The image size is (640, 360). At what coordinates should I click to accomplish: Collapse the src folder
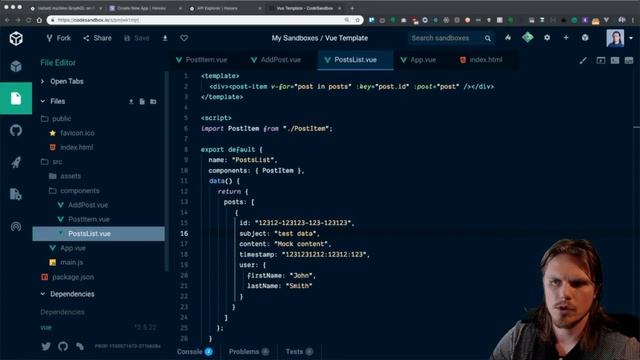point(57,162)
